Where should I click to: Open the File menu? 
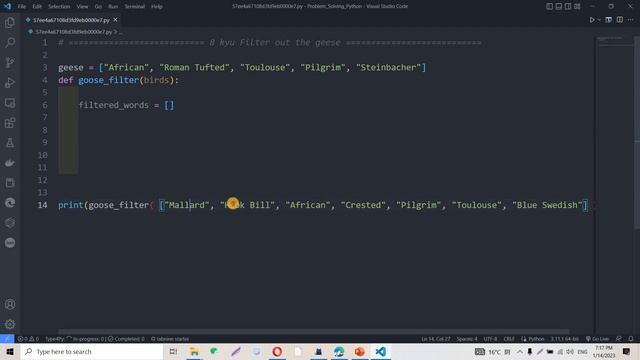22,7
